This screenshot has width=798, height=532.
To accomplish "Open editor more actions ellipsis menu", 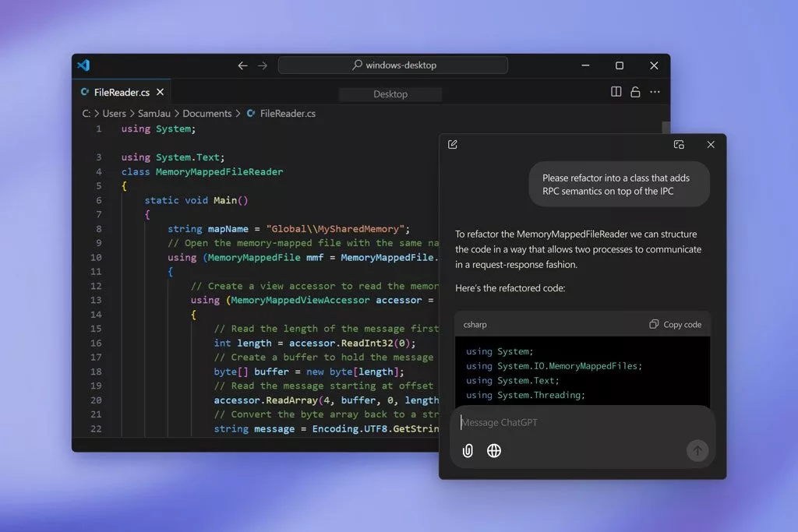I will pyautogui.click(x=655, y=92).
